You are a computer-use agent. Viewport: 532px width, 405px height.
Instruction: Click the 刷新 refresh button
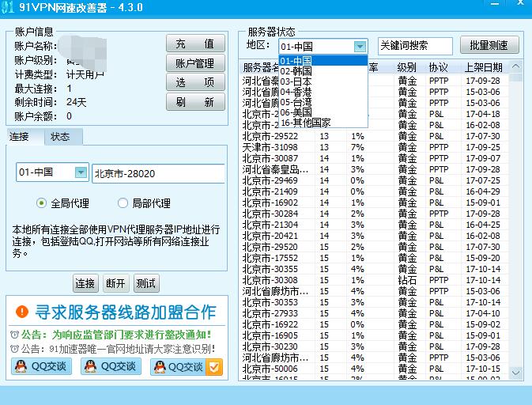195,102
